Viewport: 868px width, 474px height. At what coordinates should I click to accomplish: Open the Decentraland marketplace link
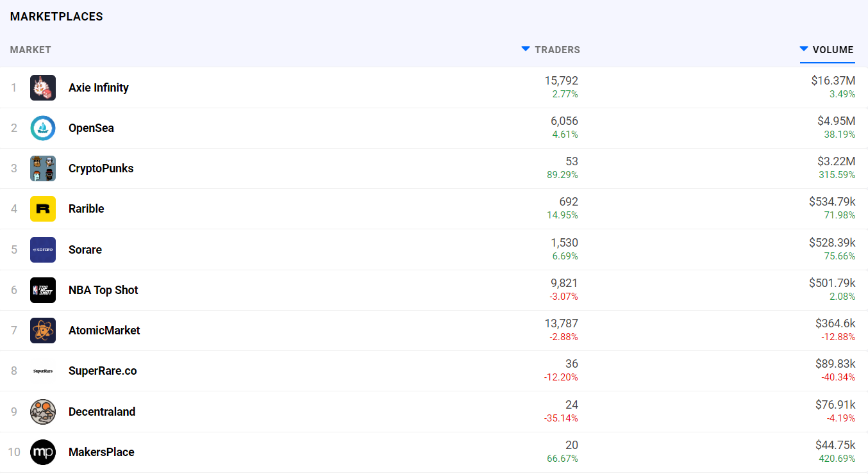(102, 412)
